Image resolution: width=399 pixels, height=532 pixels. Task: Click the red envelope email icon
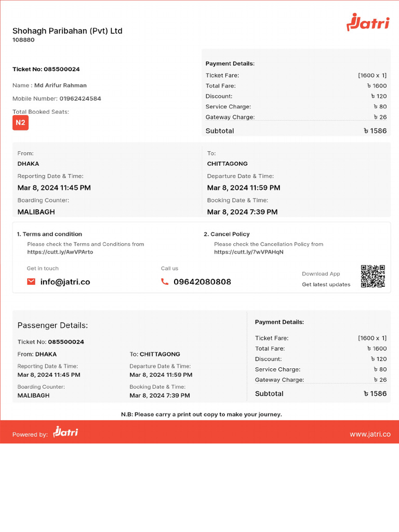click(31, 282)
